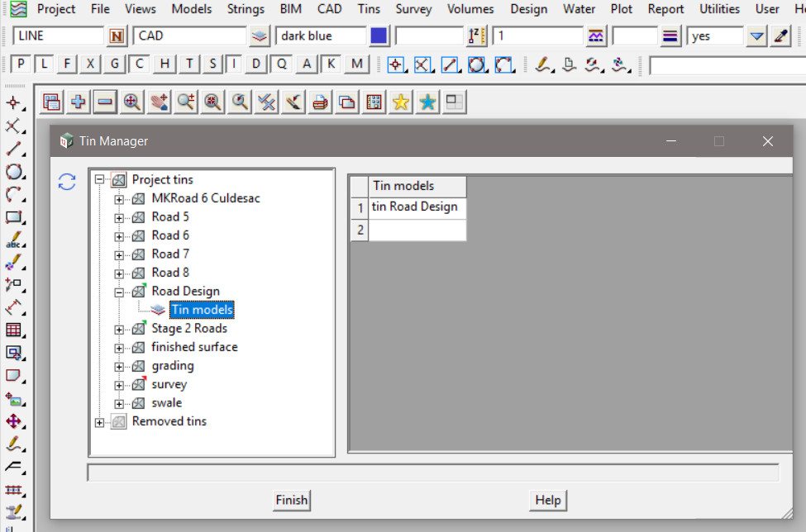Collapse the Road Design tin node
The height and width of the screenshot is (532, 806).
(x=119, y=292)
